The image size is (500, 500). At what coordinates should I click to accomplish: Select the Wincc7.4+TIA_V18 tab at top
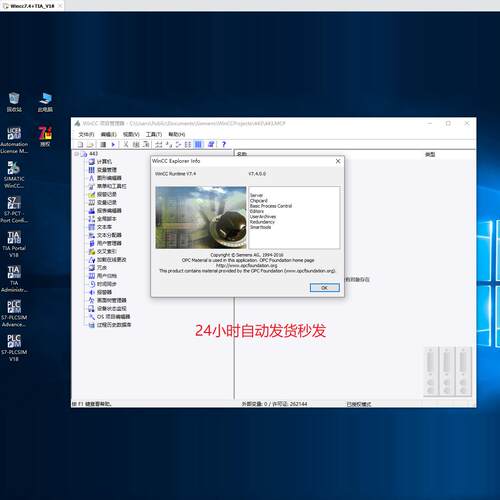(x=32, y=6)
